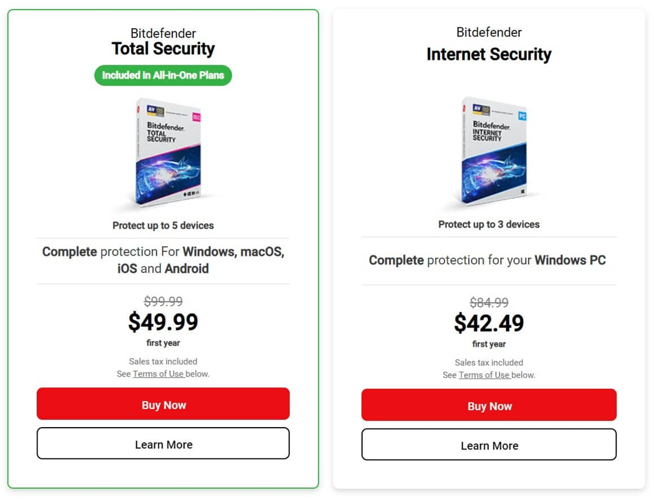Click the Windows, macOS, iOS and Android description
654x500 pixels.
(x=163, y=260)
